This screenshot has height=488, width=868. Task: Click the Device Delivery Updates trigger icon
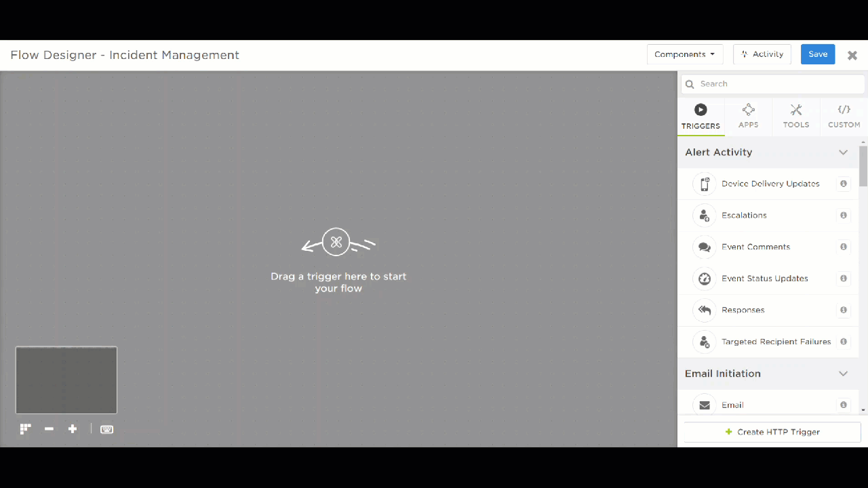[x=705, y=184]
